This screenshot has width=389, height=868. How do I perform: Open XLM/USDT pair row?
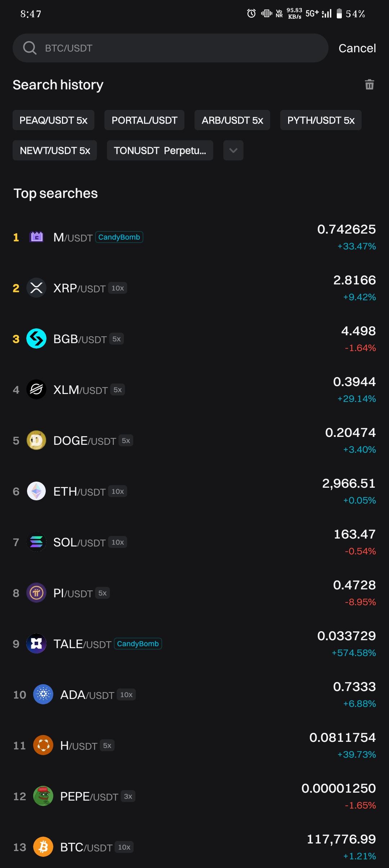click(x=194, y=390)
